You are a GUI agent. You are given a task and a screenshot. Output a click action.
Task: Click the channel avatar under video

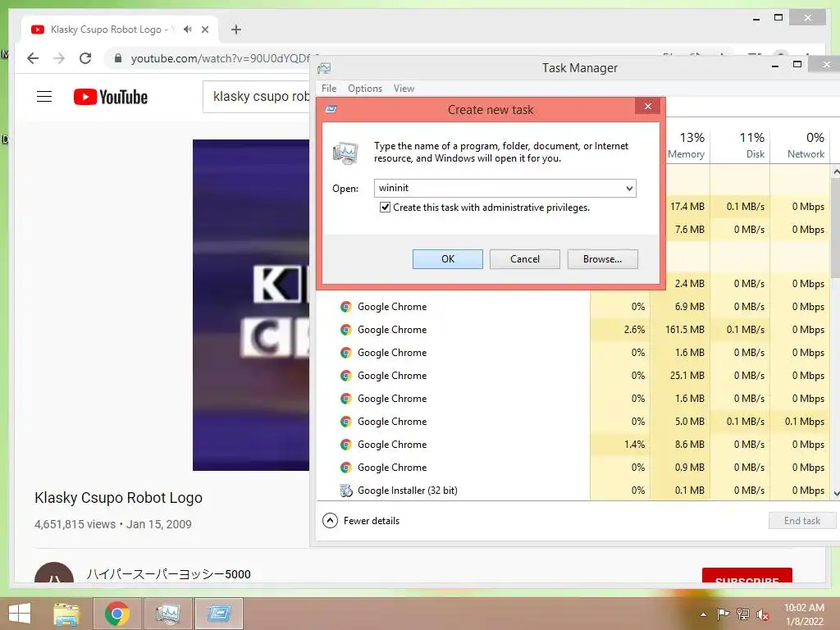[x=53, y=573]
